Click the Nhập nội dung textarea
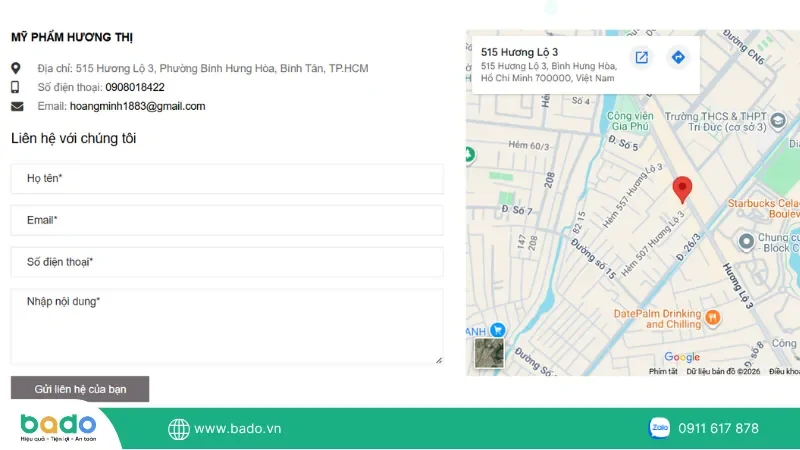The height and width of the screenshot is (450, 800). [227, 327]
